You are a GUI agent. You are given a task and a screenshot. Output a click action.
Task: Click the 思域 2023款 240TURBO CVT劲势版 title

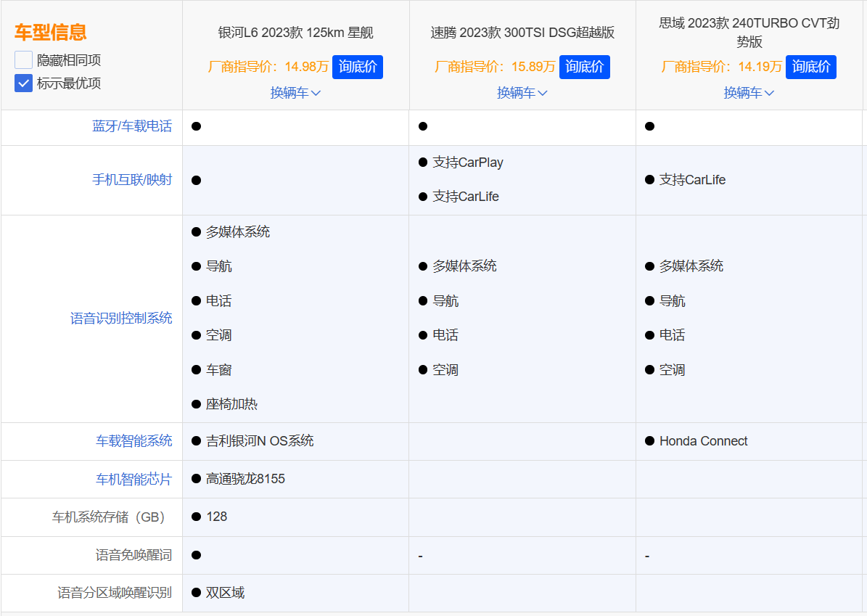749,32
